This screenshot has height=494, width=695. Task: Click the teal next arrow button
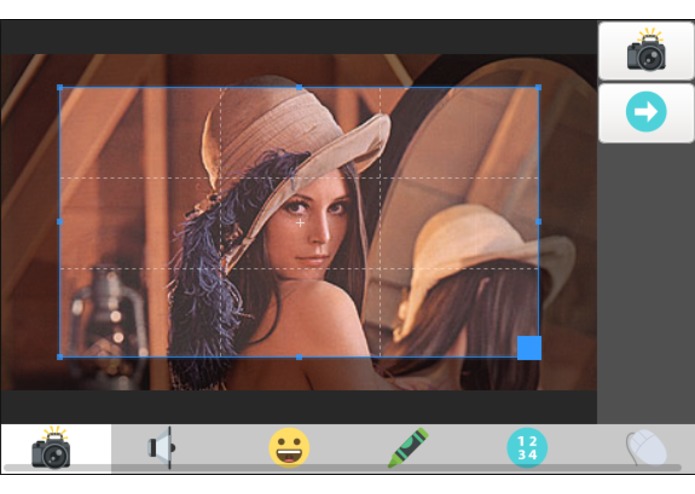(646, 112)
